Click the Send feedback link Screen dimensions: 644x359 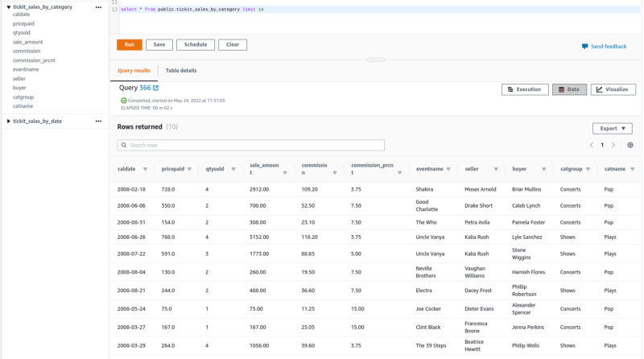609,47
